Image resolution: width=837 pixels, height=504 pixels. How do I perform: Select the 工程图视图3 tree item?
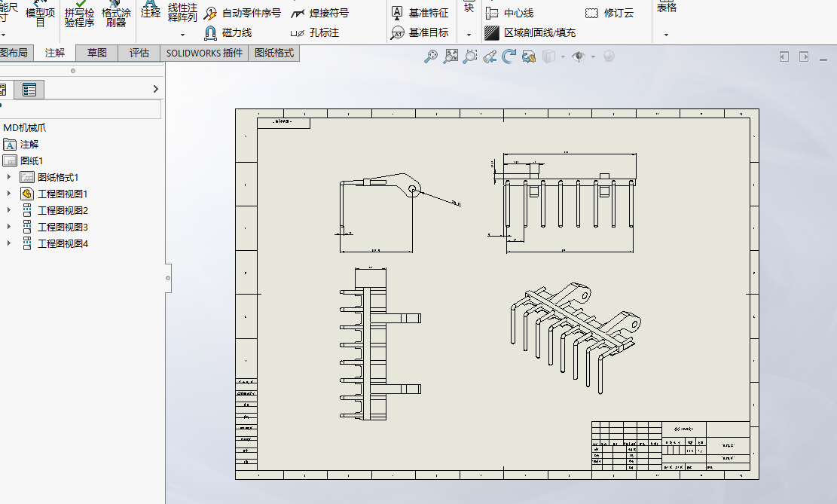click(x=54, y=227)
